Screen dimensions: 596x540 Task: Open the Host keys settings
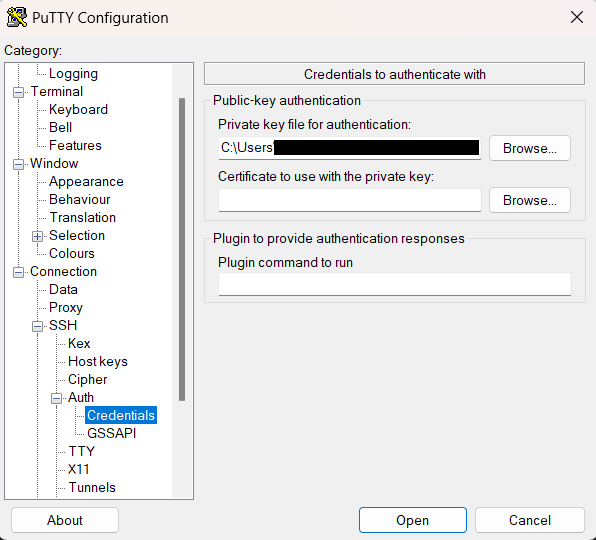click(98, 361)
